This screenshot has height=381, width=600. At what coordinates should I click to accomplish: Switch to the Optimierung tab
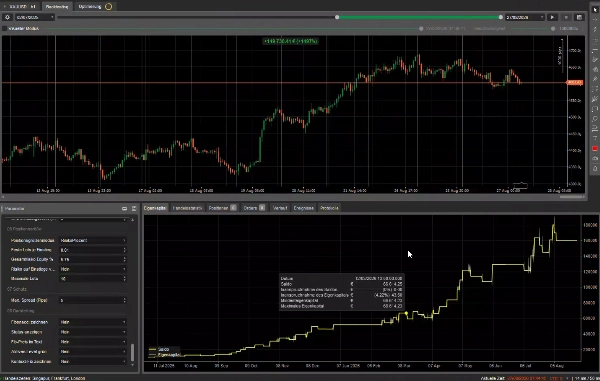coord(94,7)
